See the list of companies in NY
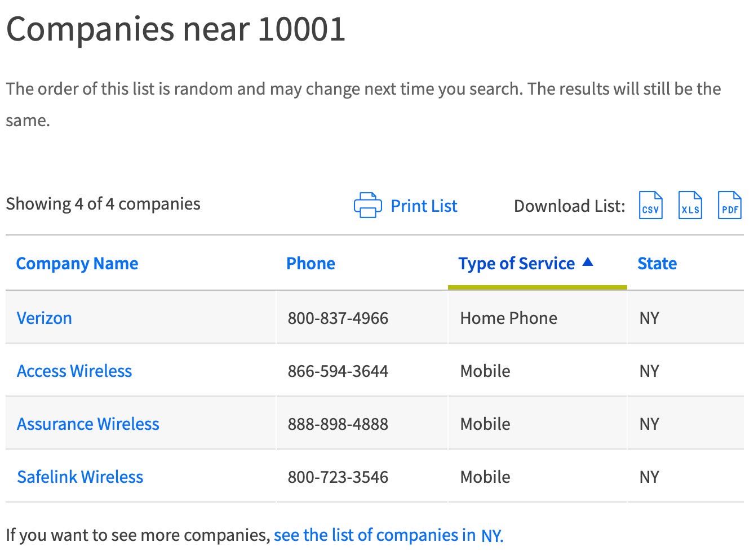754x560 pixels. tap(388, 535)
